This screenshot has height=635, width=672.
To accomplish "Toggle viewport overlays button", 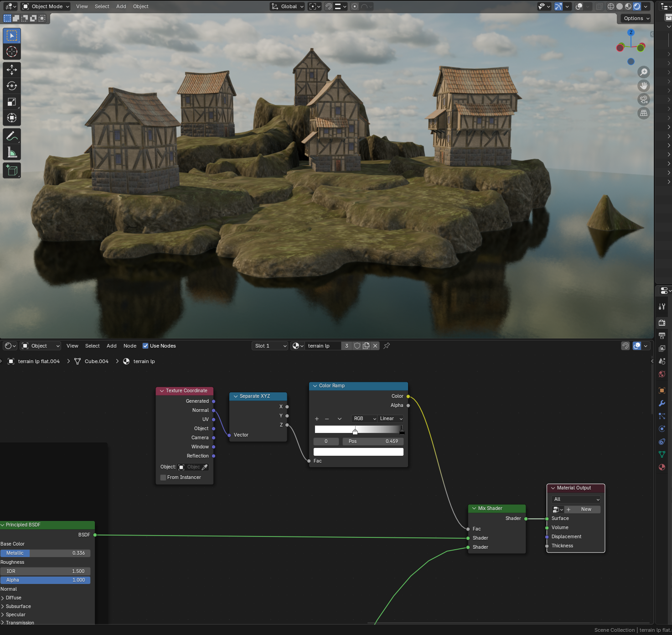I will coord(579,6).
